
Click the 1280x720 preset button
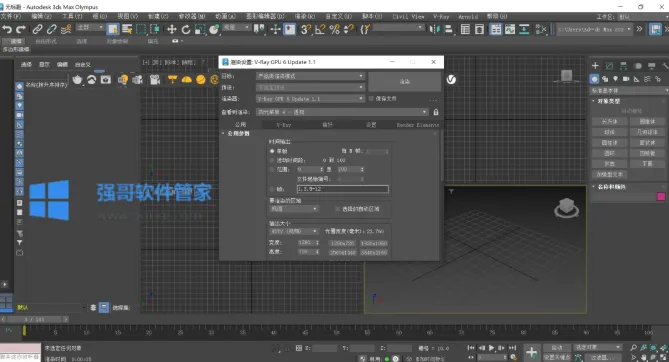343,243
